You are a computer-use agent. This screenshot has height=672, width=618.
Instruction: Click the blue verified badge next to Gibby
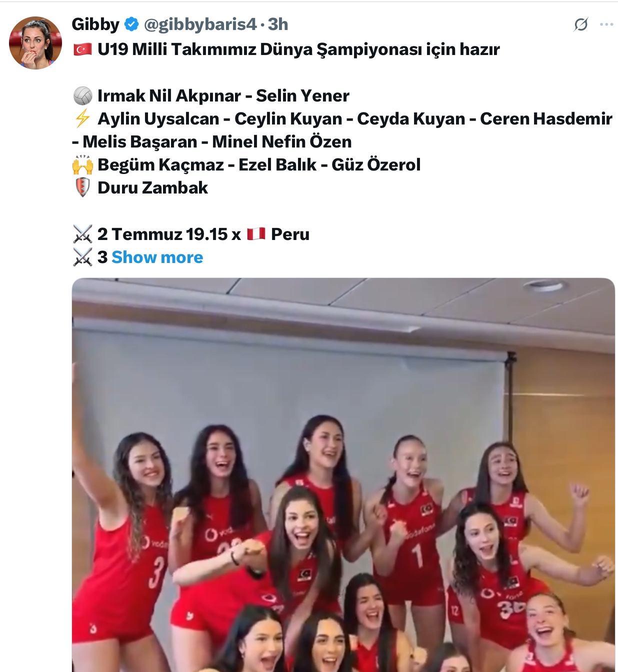click(131, 24)
